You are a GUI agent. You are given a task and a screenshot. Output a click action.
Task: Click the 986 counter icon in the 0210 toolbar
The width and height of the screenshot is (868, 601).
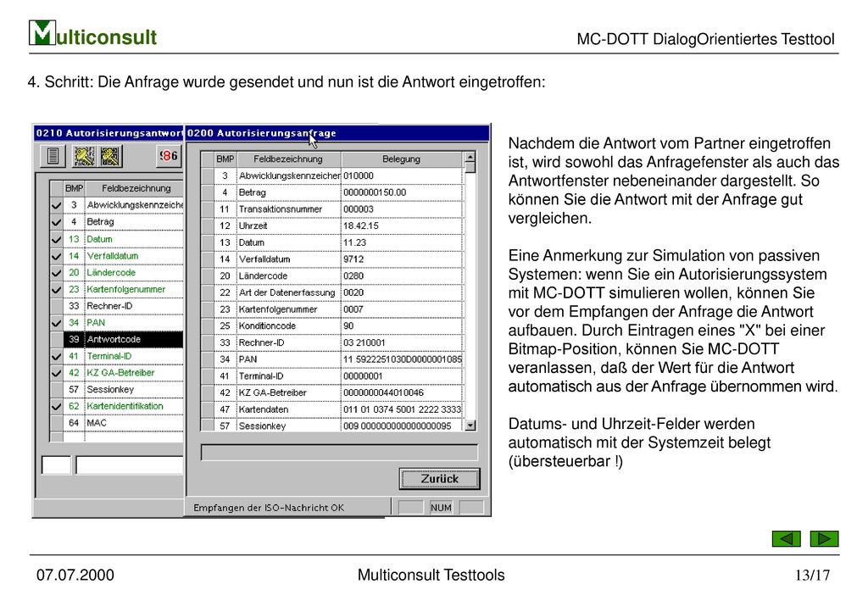169,156
